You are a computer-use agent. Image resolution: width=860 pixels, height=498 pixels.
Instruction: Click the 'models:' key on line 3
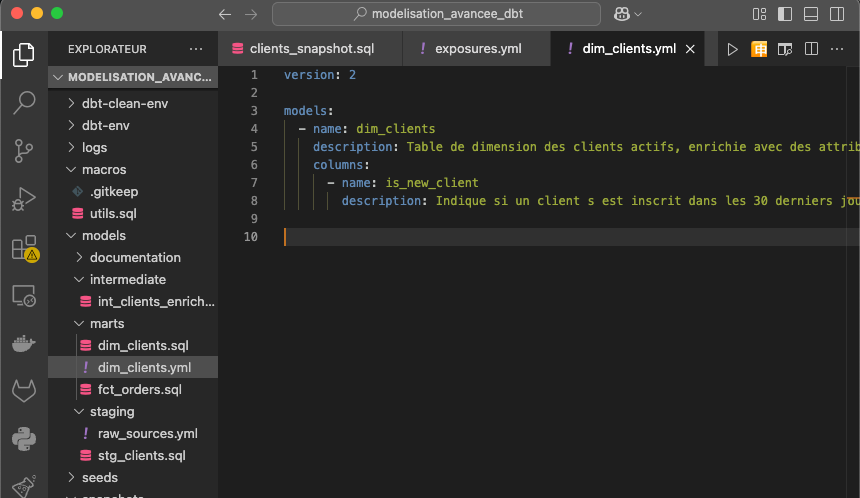[309, 111]
